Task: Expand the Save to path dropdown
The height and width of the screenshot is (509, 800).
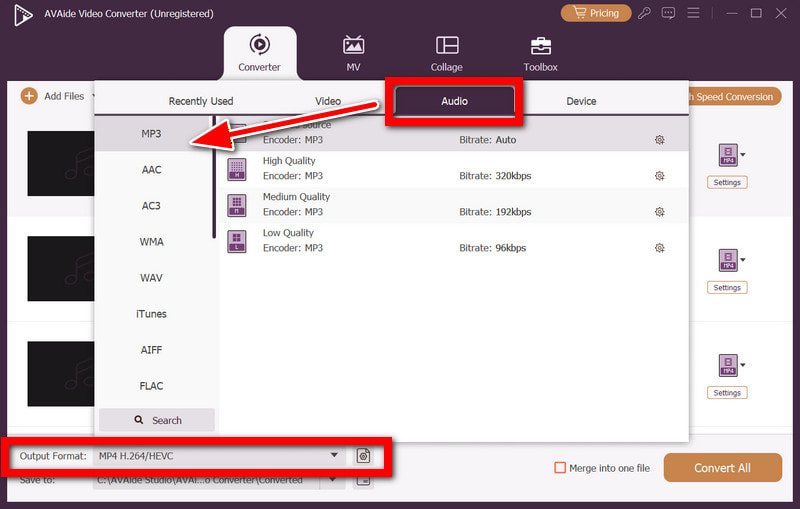Action: click(333, 480)
